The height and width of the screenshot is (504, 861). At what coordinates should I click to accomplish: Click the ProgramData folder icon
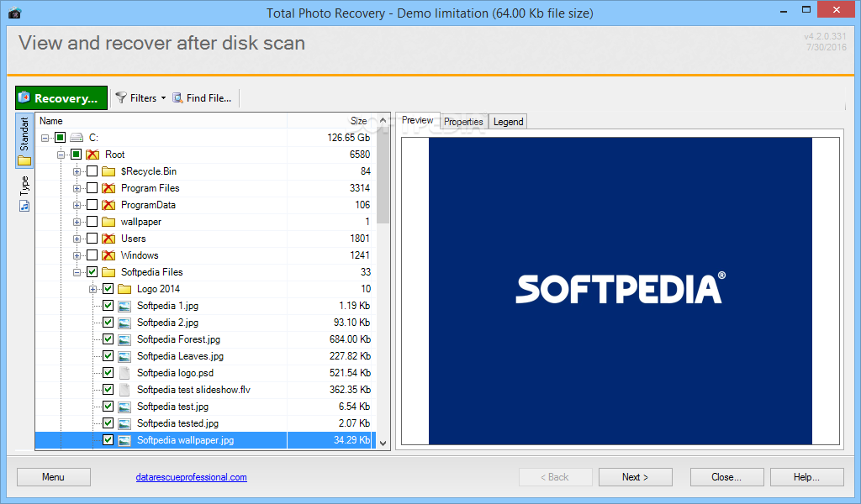click(108, 205)
